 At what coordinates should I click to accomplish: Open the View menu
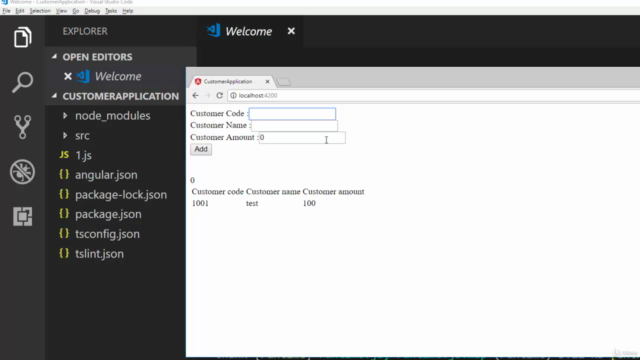click(x=61, y=11)
